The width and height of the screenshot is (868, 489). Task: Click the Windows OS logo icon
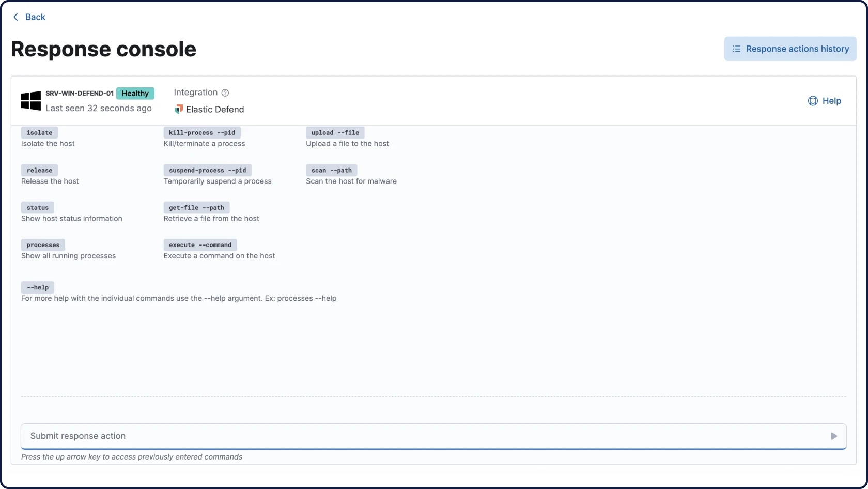[x=31, y=101]
